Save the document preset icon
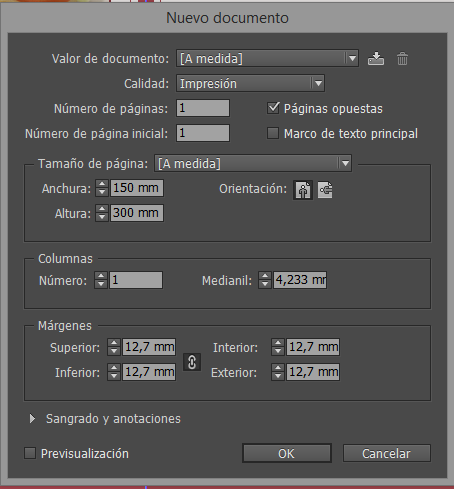Image resolution: width=454 pixels, height=489 pixels. coord(376,59)
